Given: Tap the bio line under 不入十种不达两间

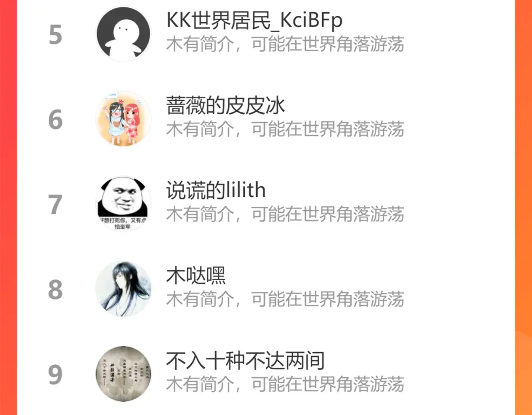Looking at the screenshot, I should [285, 384].
